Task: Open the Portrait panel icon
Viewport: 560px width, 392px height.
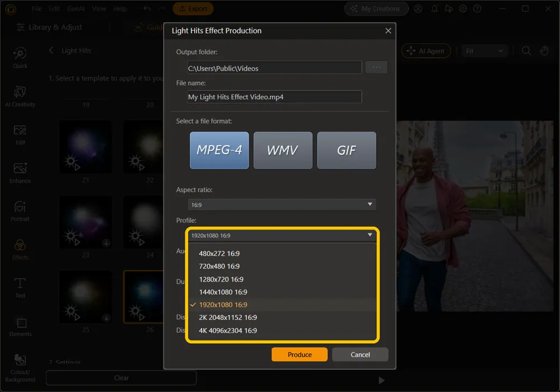Action: tap(20, 211)
